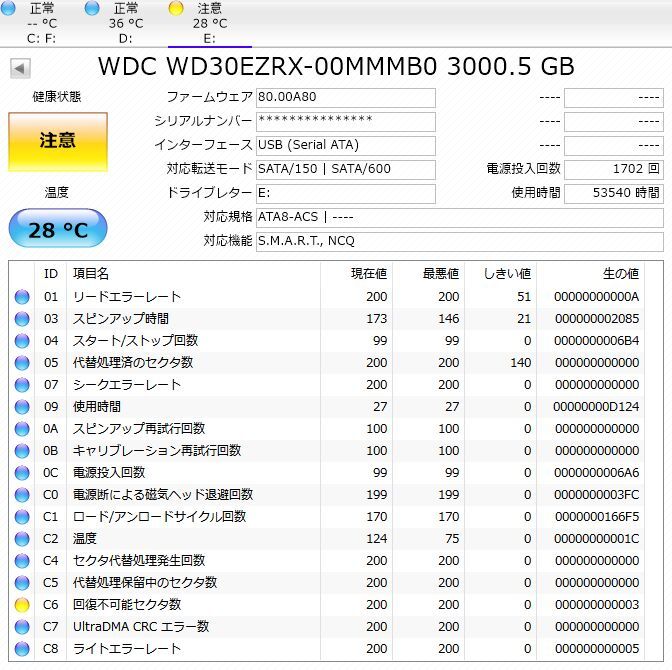Click raw value 000000000003 of C6
This screenshot has width=672, height=670.
click(x=597, y=605)
